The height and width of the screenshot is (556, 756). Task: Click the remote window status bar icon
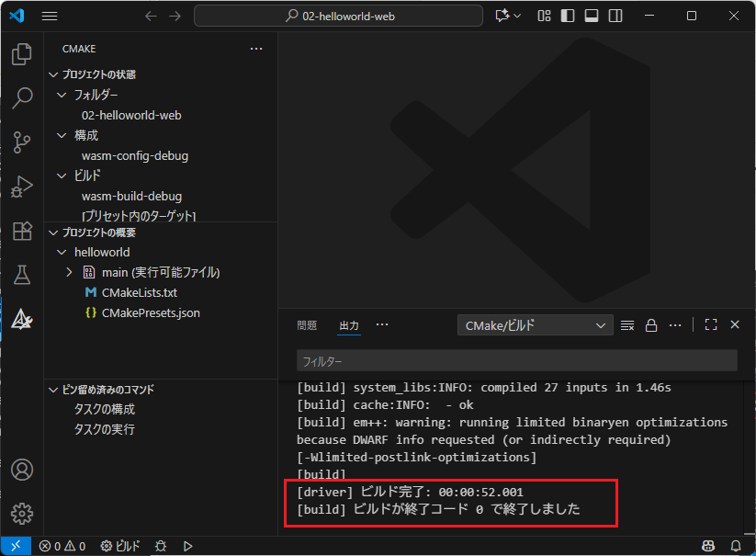(16, 546)
